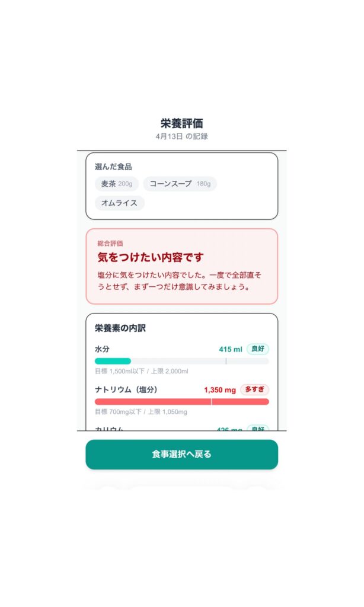
Task: Click the 良好 badge next to 水分
Action: coord(257,349)
